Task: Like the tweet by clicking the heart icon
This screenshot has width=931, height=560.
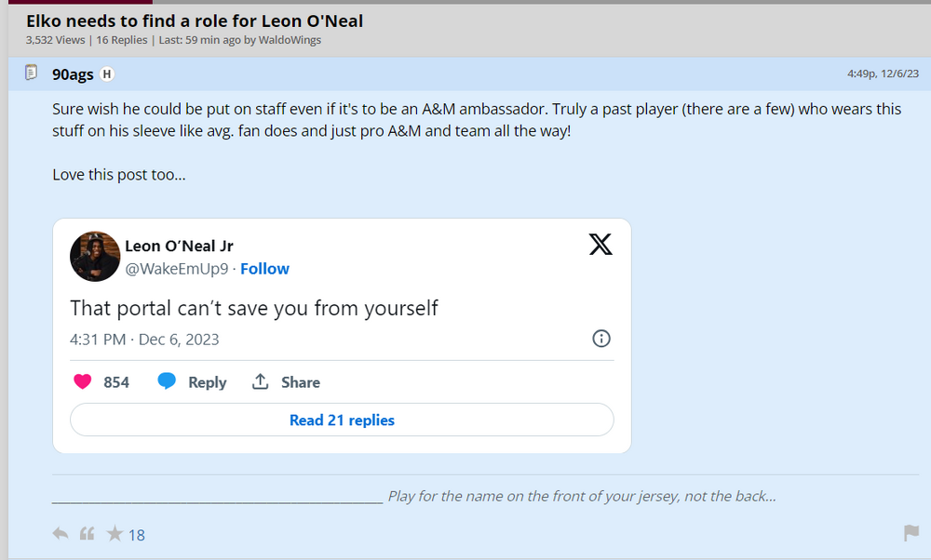Action: pos(83,381)
